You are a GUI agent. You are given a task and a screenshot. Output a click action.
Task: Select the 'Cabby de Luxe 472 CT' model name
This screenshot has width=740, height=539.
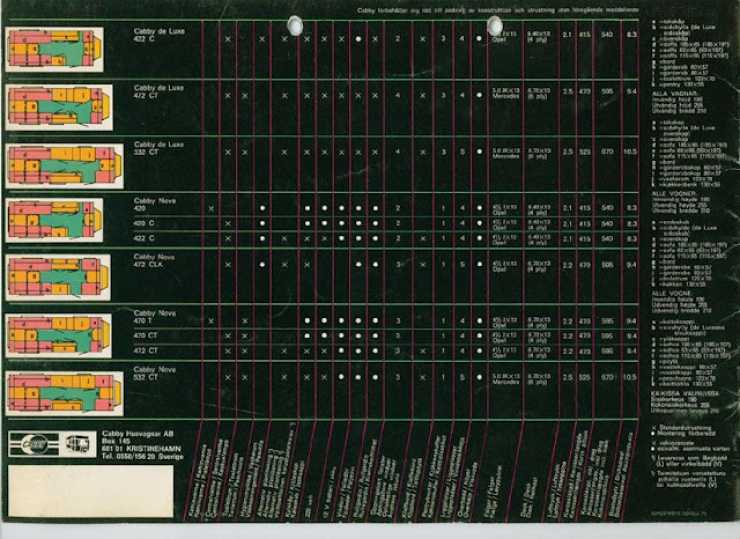pyautogui.click(x=159, y=92)
